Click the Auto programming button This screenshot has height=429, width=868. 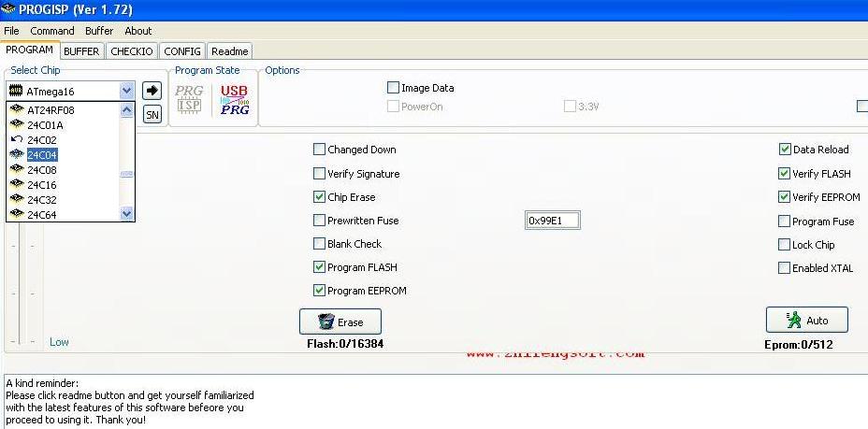[807, 320]
